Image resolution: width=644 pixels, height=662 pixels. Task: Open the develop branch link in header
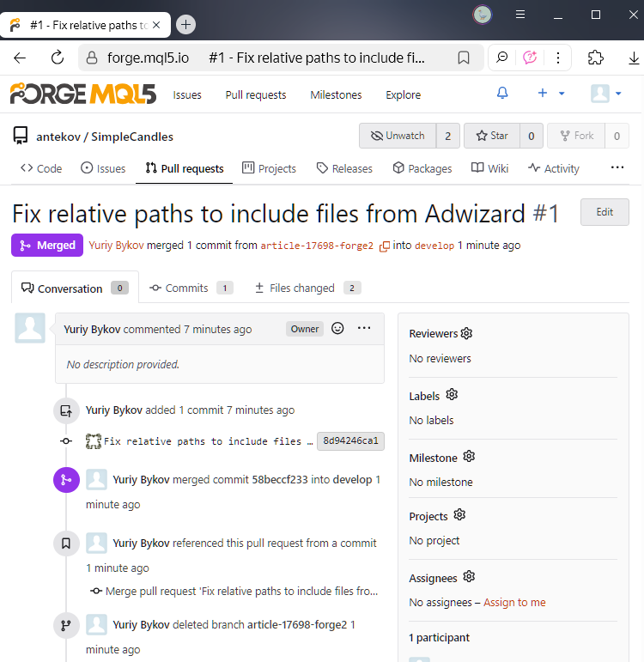point(434,246)
